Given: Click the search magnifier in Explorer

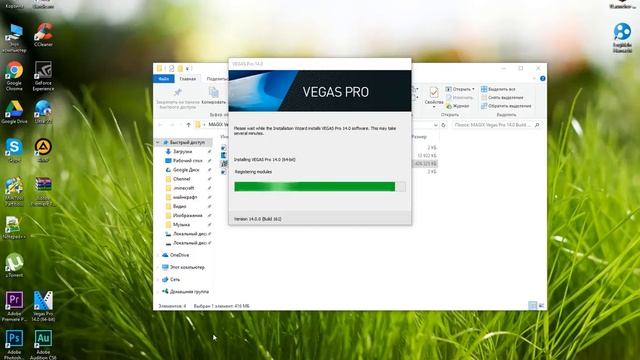Looking at the screenshot, I should (x=537, y=125).
